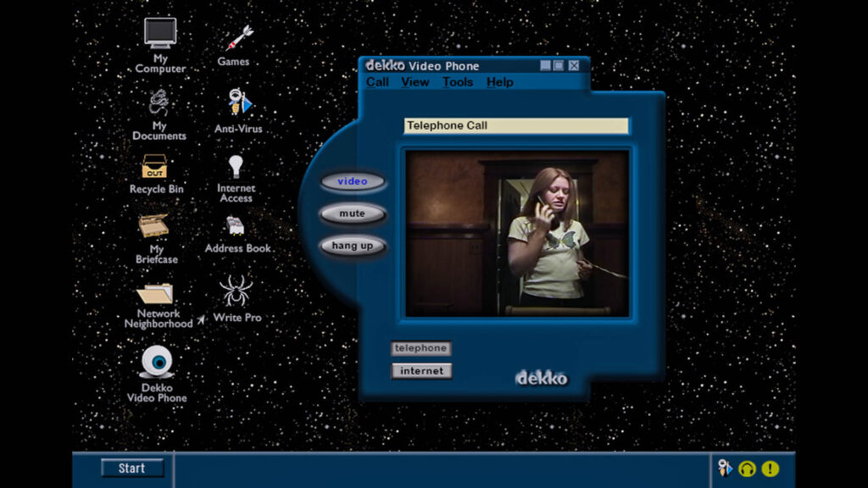Mute the call with mute button
This screenshot has height=488, width=868.
coord(353,213)
